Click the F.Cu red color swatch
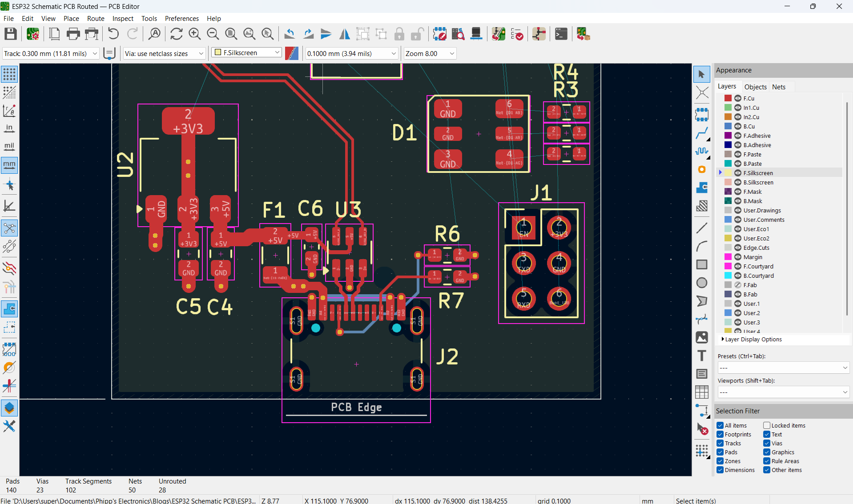853x504 pixels. (728, 98)
